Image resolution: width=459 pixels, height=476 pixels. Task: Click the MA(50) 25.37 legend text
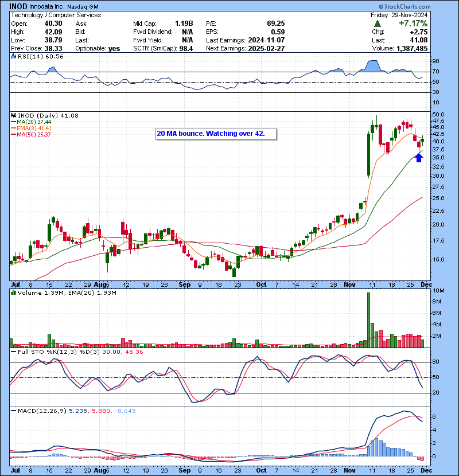coord(34,134)
